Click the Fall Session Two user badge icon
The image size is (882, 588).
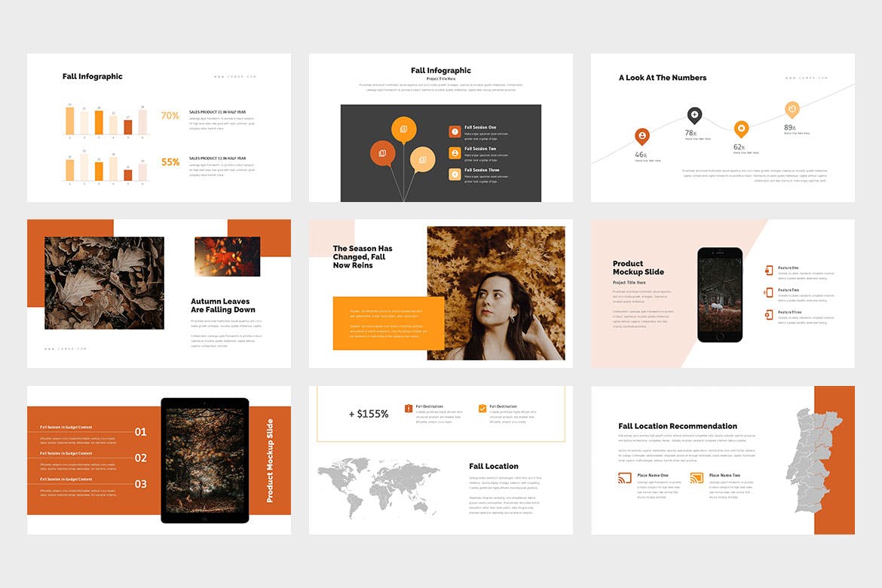pos(455,153)
